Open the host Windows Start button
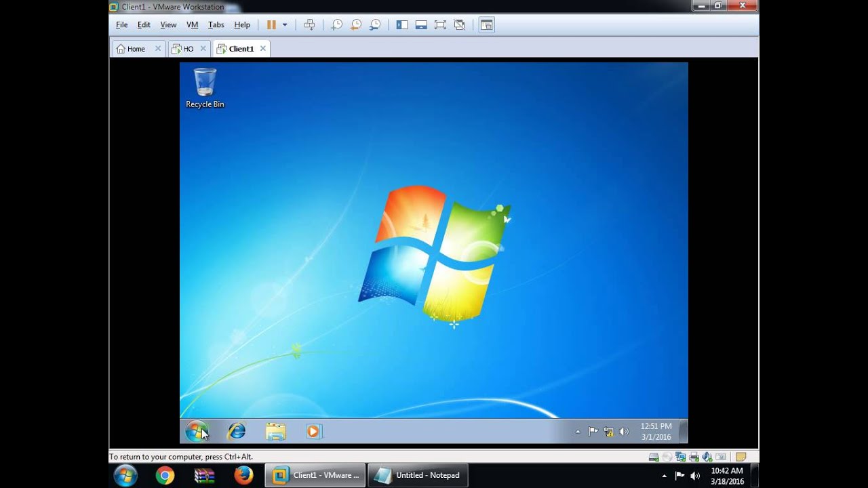 click(x=125, y=475)
